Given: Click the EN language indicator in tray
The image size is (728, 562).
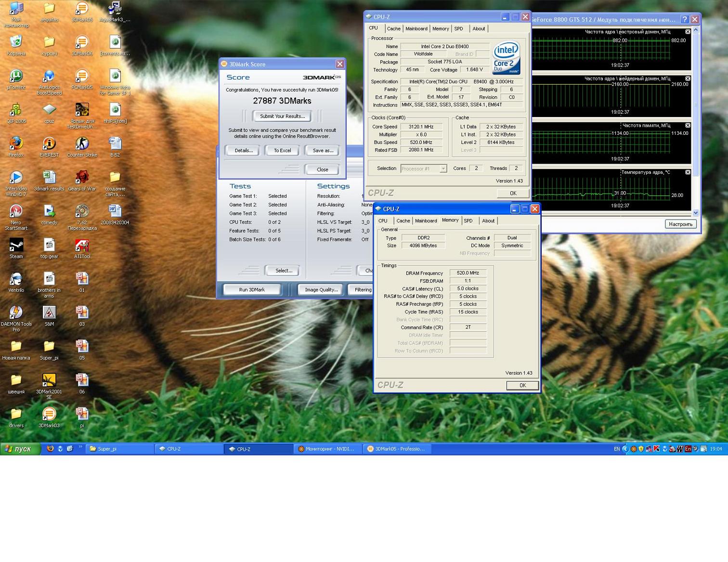Looking at the screenshot, I should coord(617,449).
